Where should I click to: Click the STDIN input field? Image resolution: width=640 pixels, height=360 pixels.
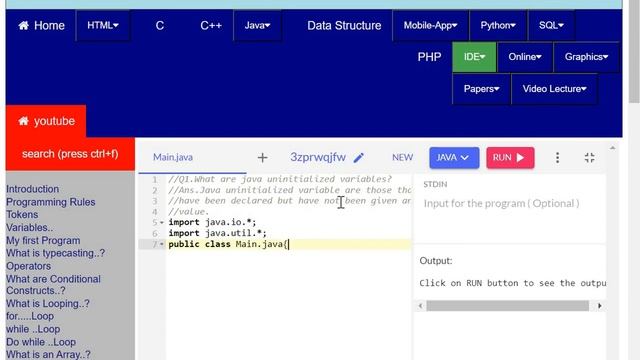pyautogui.click(x=509, y=203)
